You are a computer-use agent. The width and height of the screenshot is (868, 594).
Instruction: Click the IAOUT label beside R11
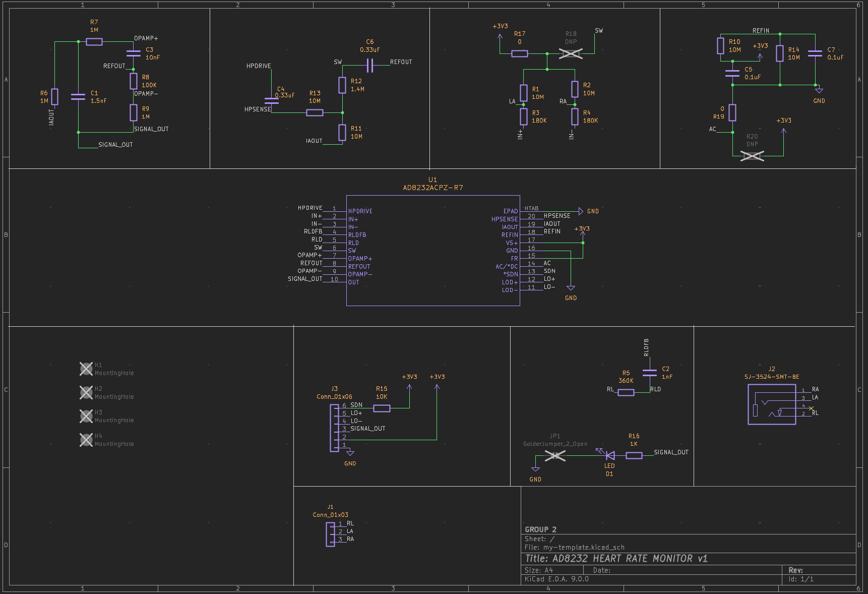coord(314,141)
